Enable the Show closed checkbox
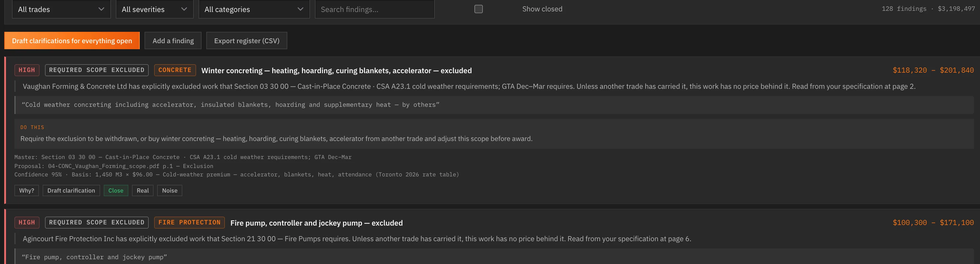 point(478,9)
